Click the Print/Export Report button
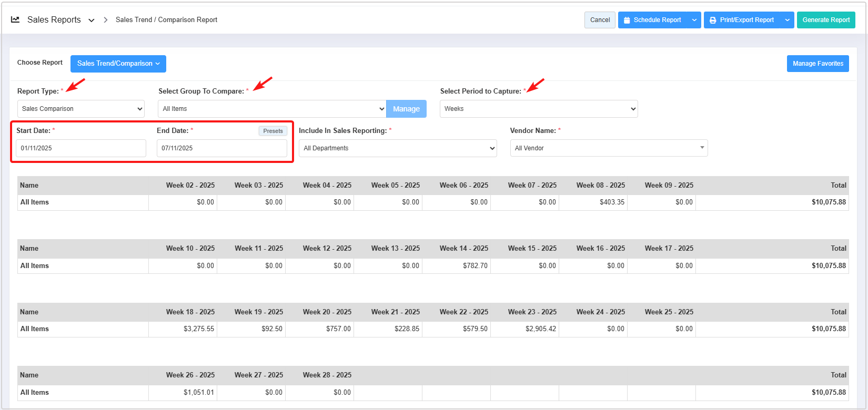 [x=742, y=20]
